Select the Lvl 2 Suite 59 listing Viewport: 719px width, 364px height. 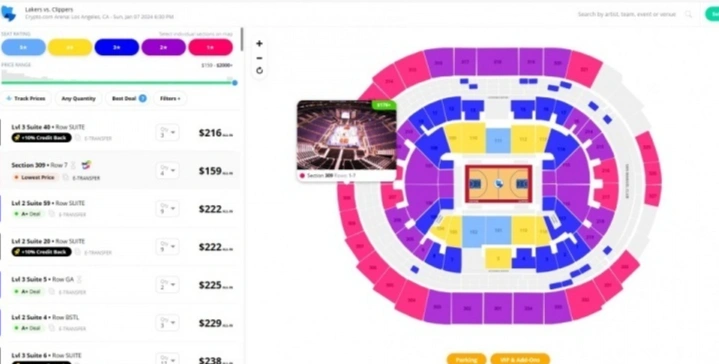[121, 209]
